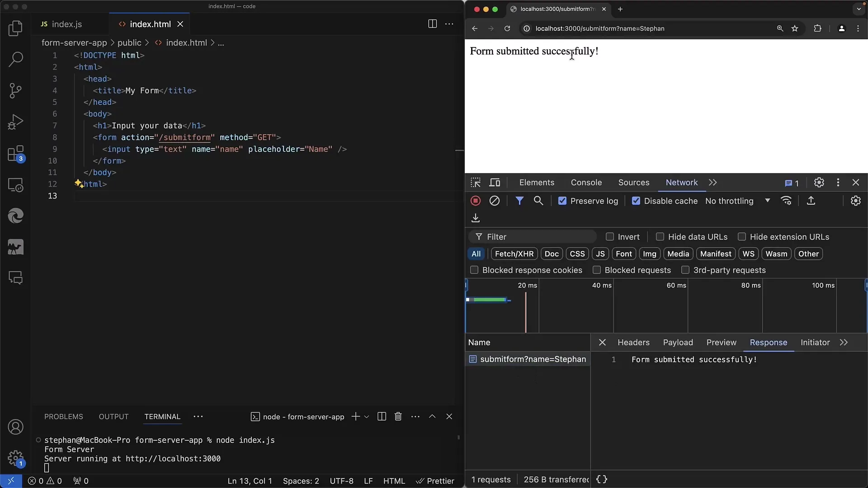Select the Fetch/XHR filter button
Screen dimensions: 868x488
(x=514, y=254)
